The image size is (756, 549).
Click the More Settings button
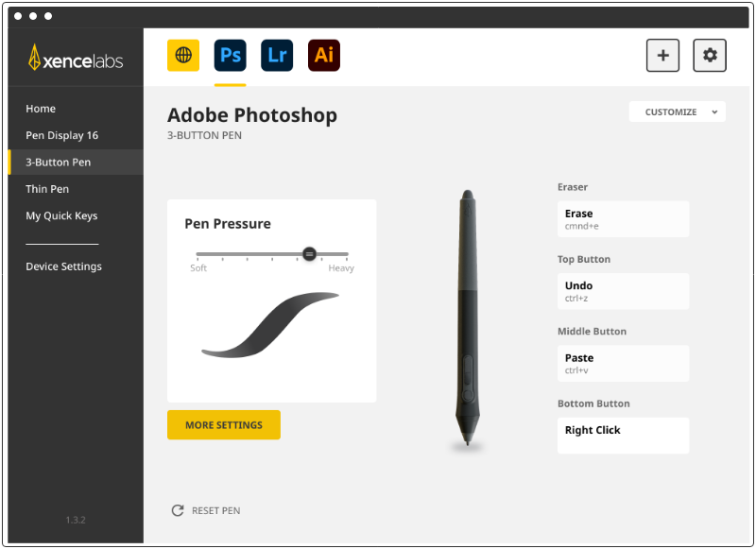click(224, 425)
